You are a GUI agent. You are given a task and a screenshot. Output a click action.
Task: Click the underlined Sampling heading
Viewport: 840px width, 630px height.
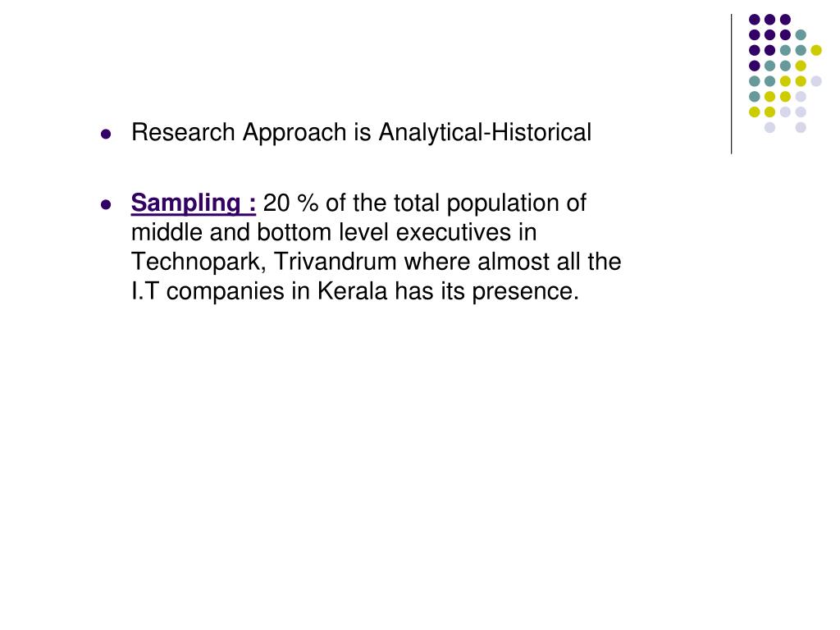[x=194, y=204]
